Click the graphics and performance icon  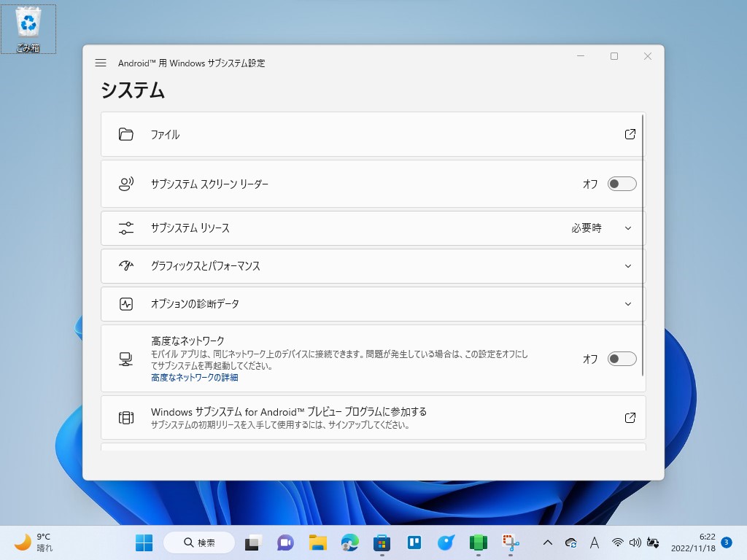click(x=126, y=265)
